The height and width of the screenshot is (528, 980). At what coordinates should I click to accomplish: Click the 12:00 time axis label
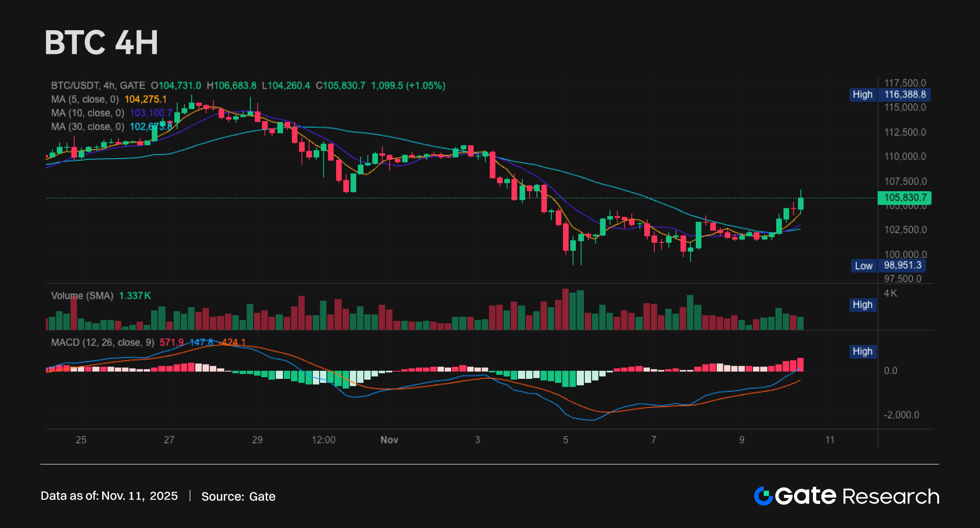point(323,440)
